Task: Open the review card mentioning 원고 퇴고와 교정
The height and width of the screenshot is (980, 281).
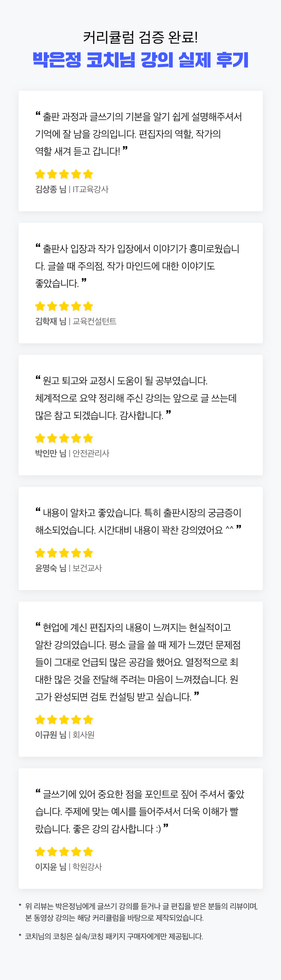Action: [140, 415]
